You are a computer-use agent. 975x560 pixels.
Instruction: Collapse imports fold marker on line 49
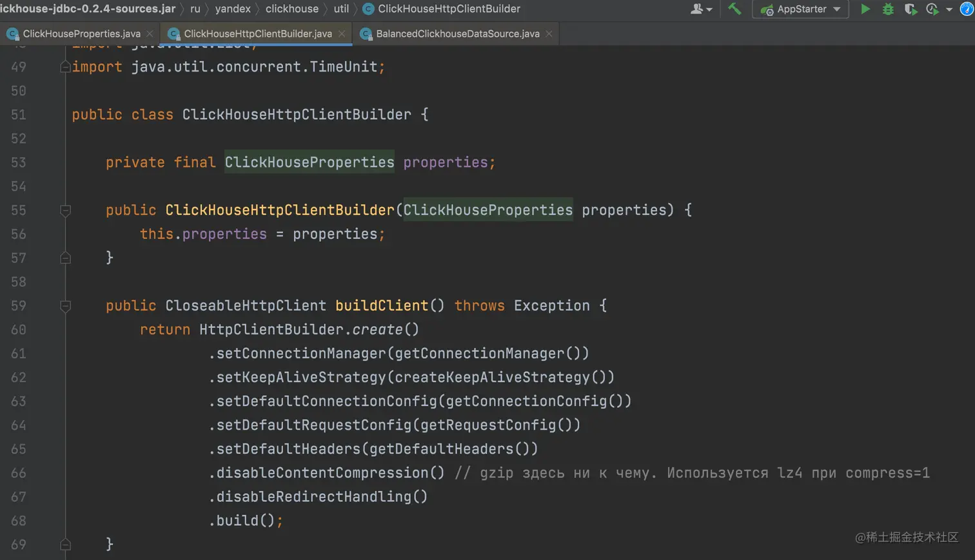coord(65,66)
